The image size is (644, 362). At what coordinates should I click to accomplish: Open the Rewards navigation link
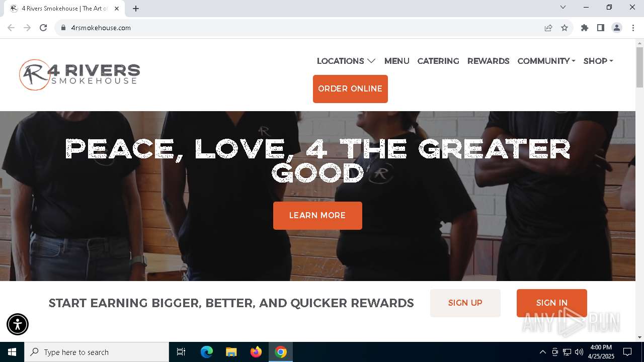489,61
